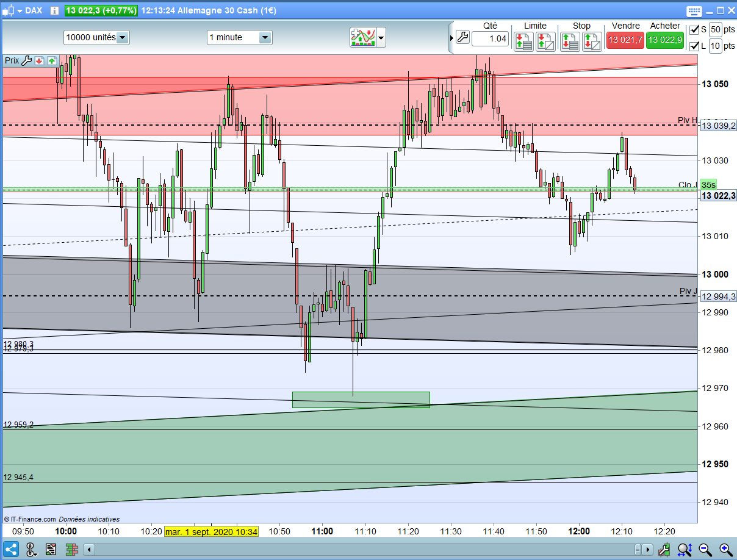The image size is (737, 560).
Task: Click the Qté quantity field
Action: click(490, 38)
